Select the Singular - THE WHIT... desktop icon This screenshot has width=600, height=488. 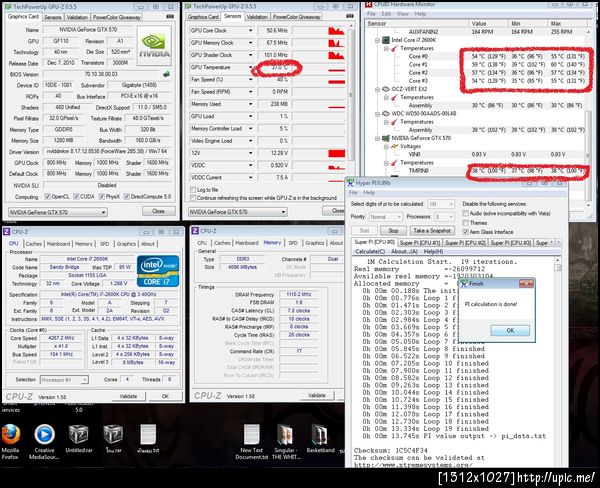pyautogui.click(x=286, y=441)
